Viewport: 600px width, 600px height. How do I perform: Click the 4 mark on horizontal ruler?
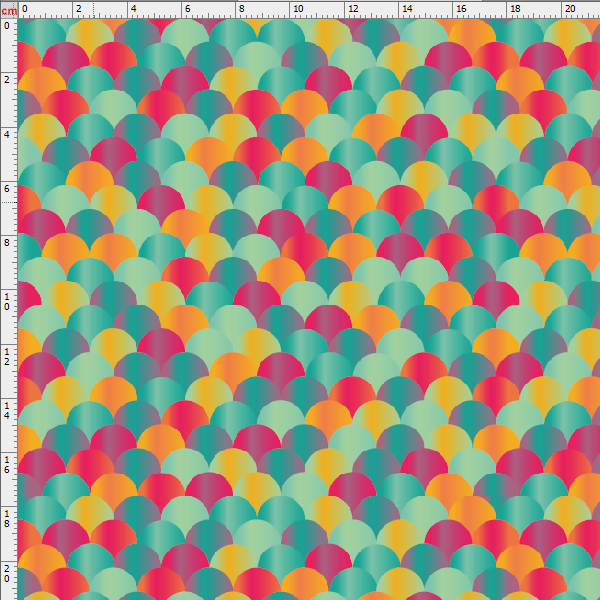tap(134, 9)
